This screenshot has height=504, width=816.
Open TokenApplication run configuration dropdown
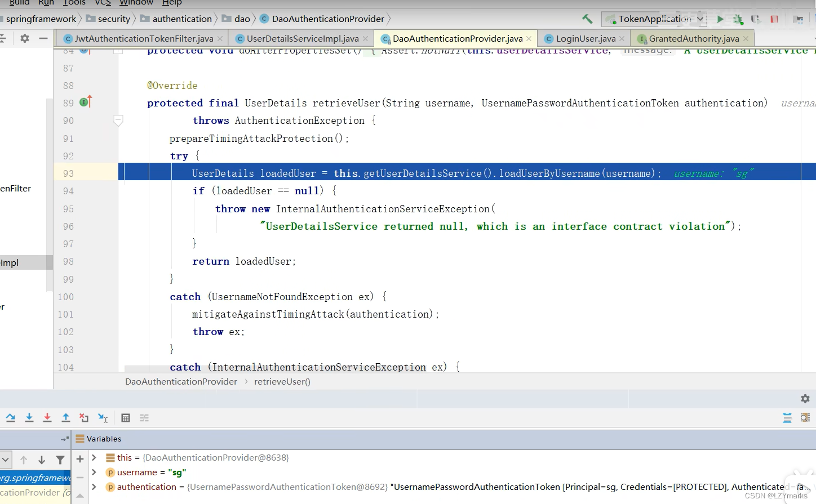pyautogui.click(x=654, y=19)
